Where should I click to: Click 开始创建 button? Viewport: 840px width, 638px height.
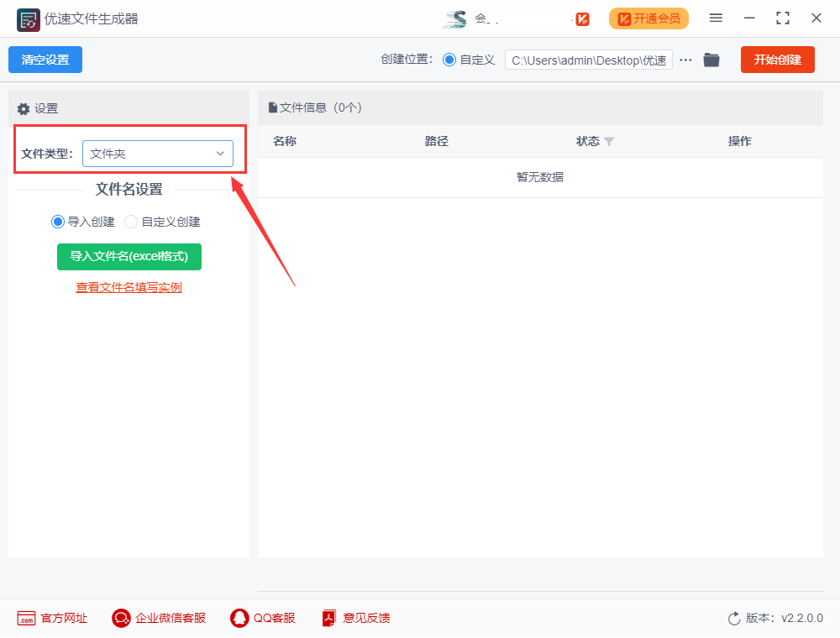[x=778, y=60]
